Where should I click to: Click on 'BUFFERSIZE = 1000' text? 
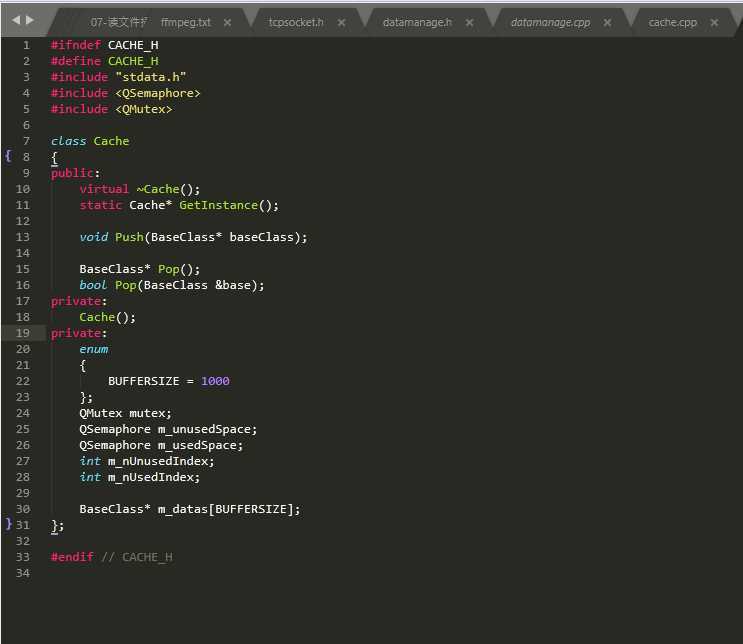point(169,381)
